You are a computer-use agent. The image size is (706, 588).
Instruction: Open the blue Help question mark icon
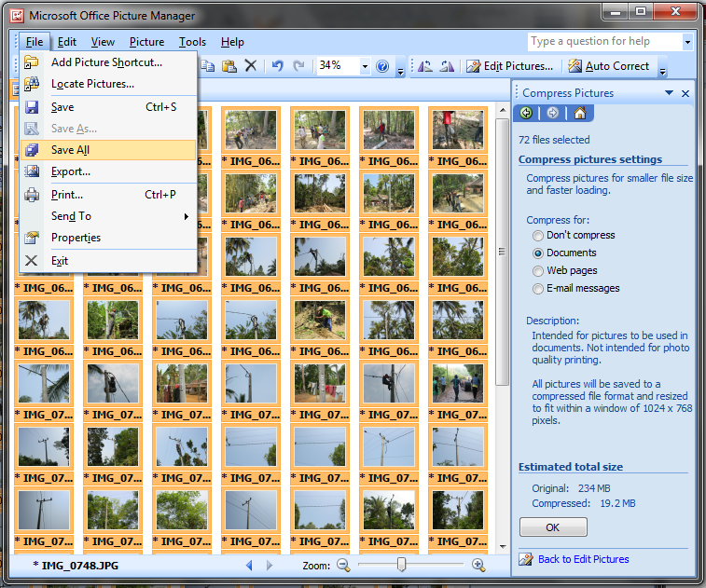click(382, 66)
